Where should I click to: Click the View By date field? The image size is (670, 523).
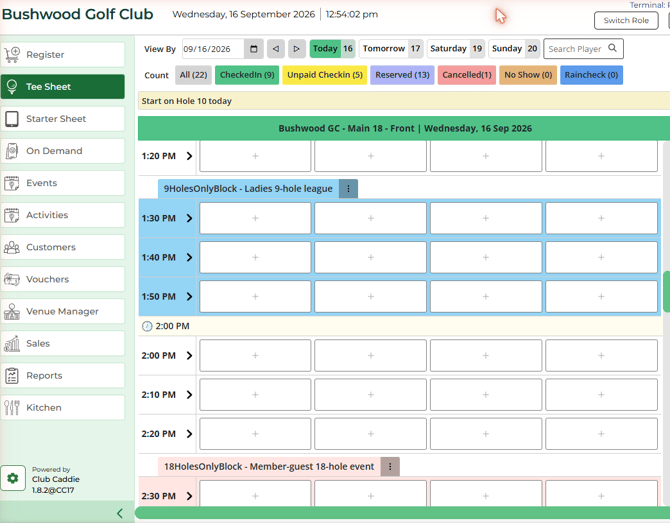(214, 49)
